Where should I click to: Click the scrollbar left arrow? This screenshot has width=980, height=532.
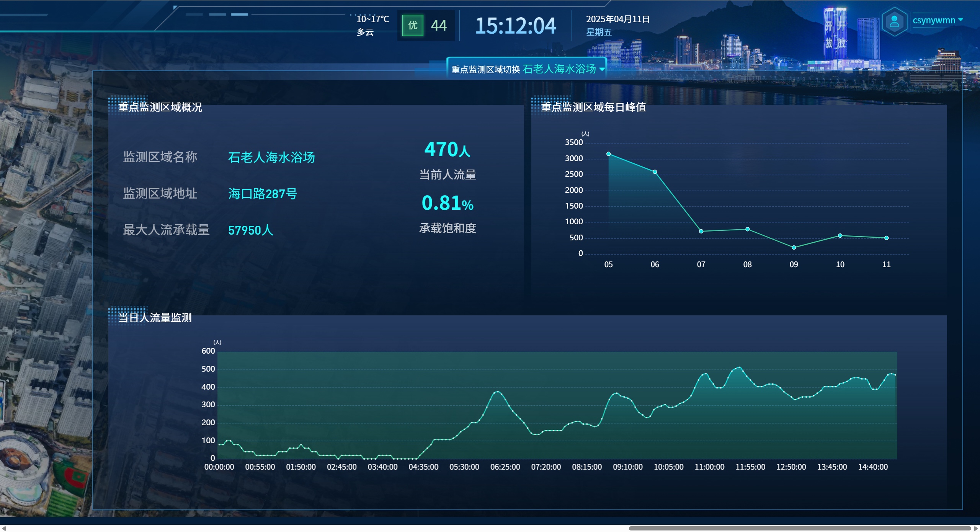pyautogui.click(x=4, y=529)
